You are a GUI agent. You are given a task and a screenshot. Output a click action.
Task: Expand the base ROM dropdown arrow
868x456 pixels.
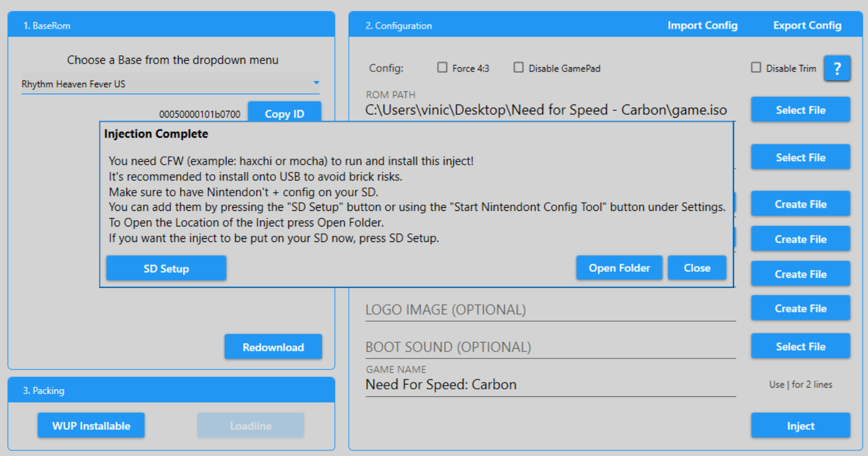[x=316, y=83]
